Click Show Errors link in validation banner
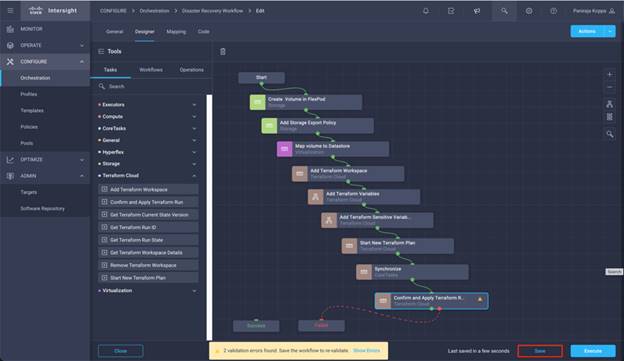Viewport: 624px width, 361px height. [366, 351]
